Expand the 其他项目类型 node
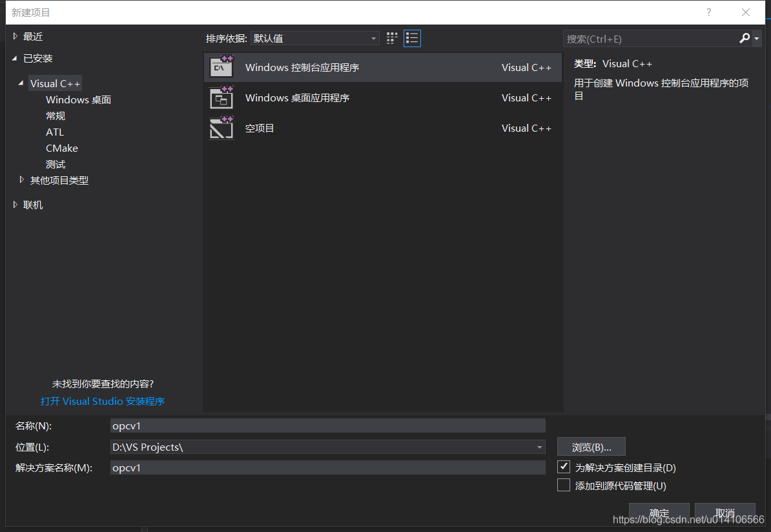 pyautogui.click(x=22, y=180)
